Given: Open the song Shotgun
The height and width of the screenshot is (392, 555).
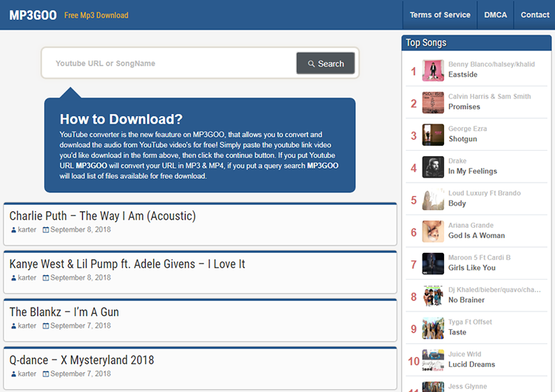Looking at the screenshot, I should pyautogui.click(x=462, y=139).
